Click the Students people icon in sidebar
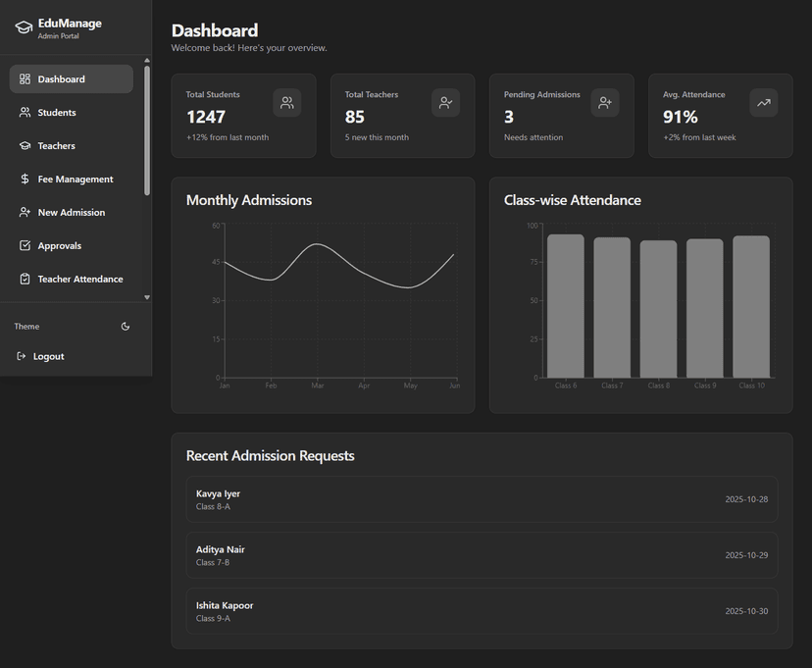 tap(23, 112)
